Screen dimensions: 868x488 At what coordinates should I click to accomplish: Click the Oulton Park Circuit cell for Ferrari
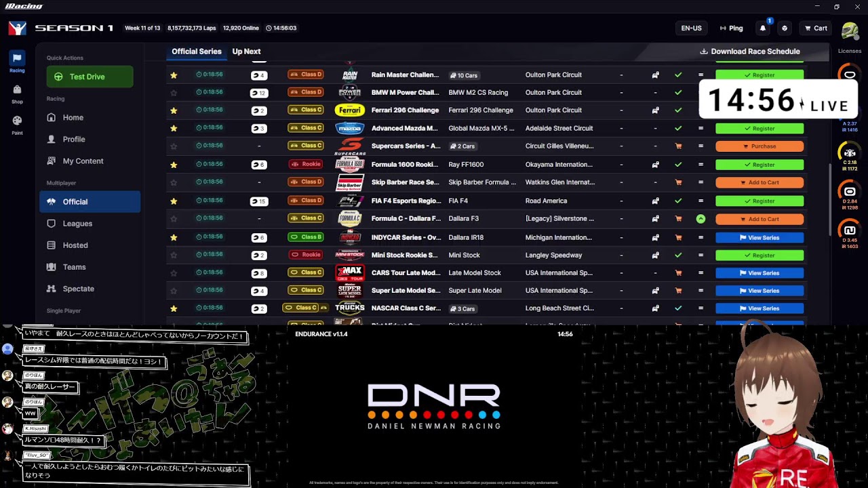point(553,110)
